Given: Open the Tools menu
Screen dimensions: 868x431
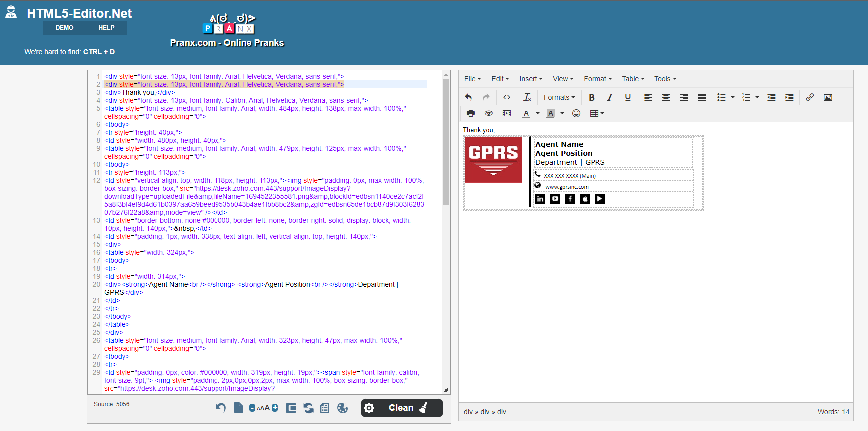Looking at the screenshot, I should (x=665, y=79).
